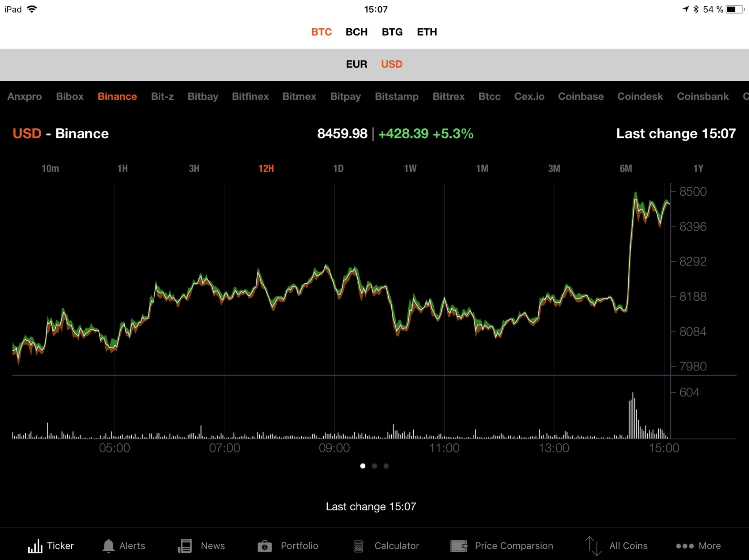Tap the 8500 price axis label

tap(693, 192)
